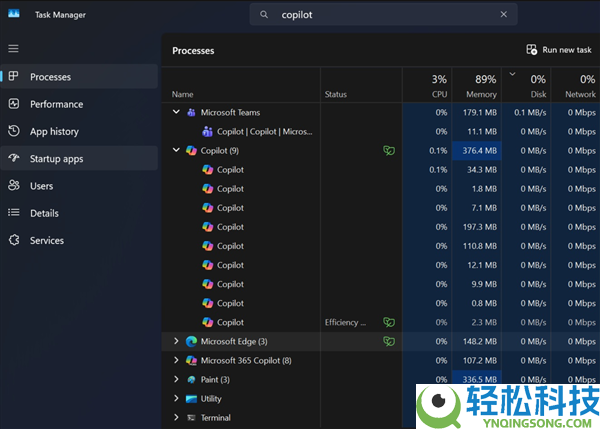
Task: Open the Processes tab
Action: point(79,77)
